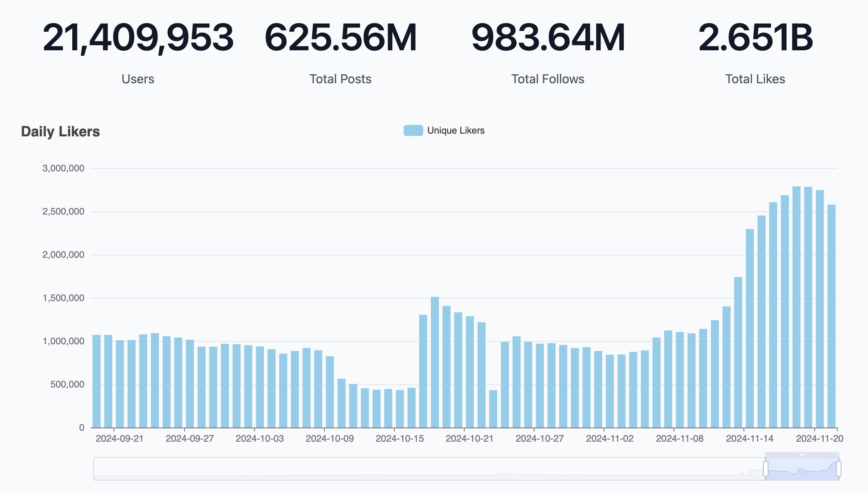Select the Total Likes label
This screenshot has height=492, width=868.
point(755,79)
